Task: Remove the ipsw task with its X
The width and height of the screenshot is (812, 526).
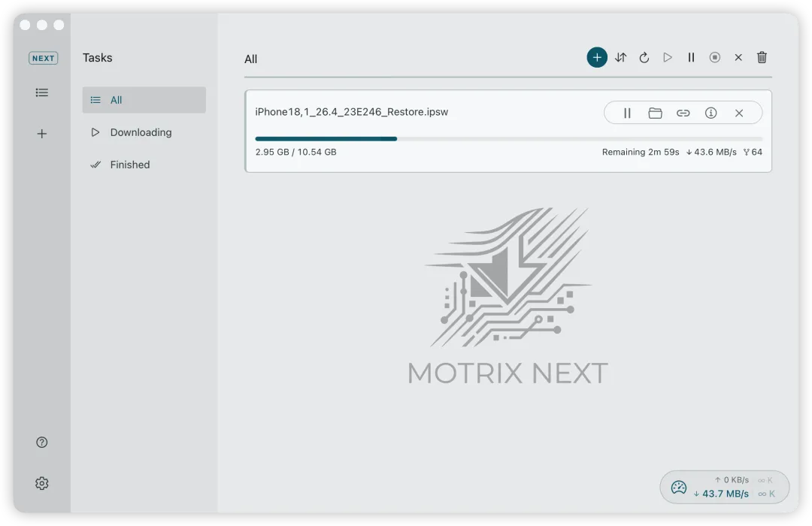Action: coord(739,113)
